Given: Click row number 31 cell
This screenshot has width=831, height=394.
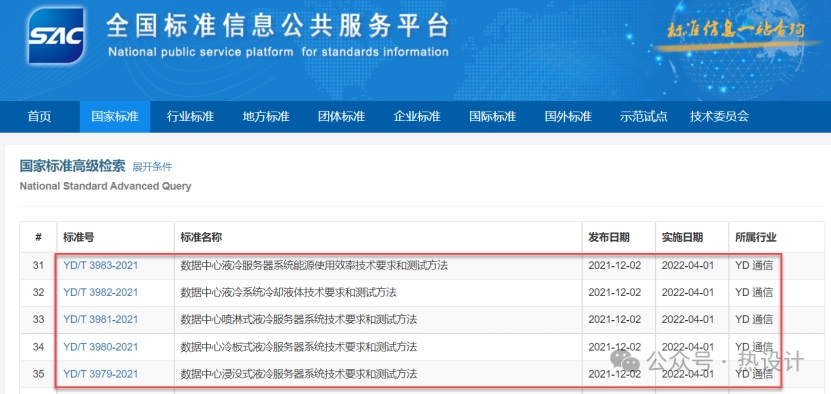Looking at the screenshot, I should click(38, 265).
